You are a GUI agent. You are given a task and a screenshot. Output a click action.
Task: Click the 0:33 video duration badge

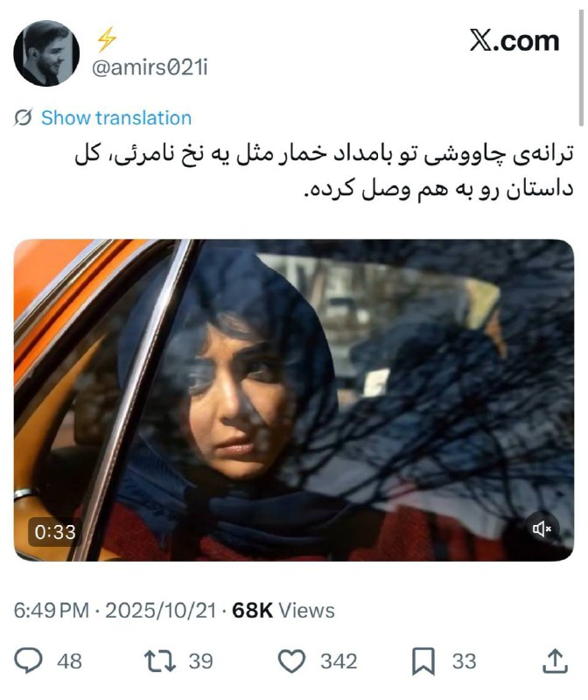(x=55, y=532)
